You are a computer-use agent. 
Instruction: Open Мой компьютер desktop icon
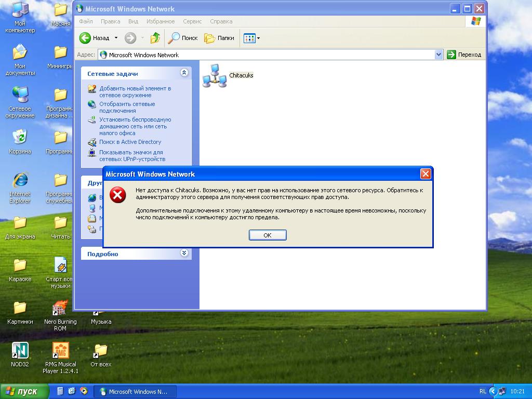[x=20, y=17]
